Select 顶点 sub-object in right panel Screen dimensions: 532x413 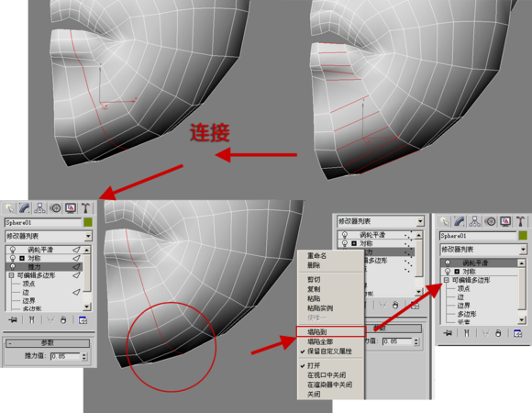click(x=463, y=288)
